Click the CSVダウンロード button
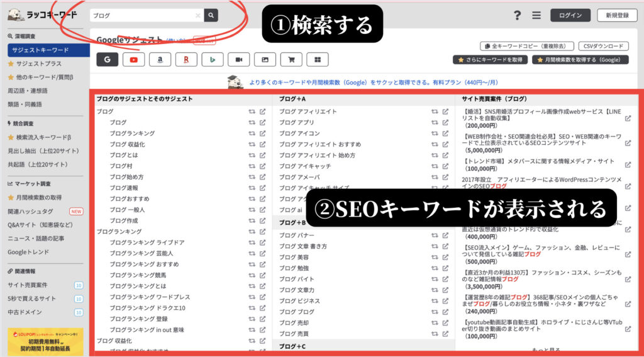644x357 pixels. tap(603, 46)
